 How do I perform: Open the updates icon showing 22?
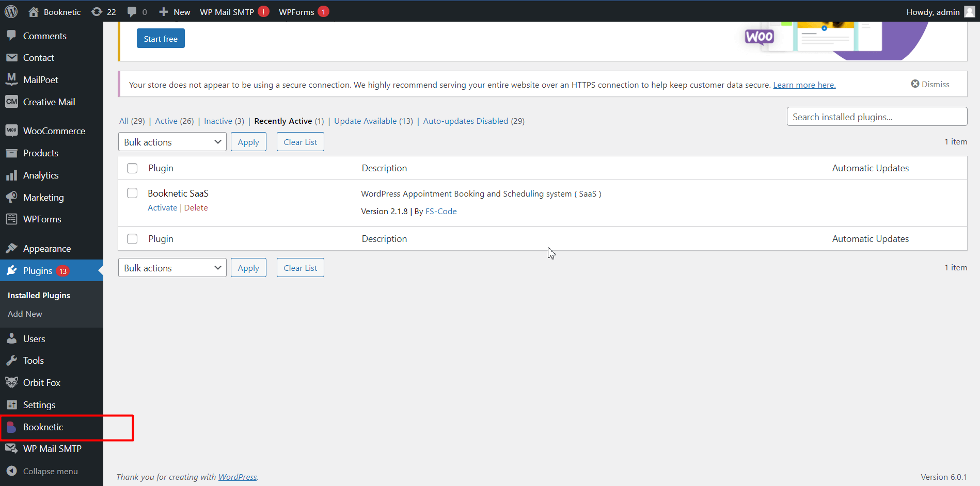click(97, 11)
